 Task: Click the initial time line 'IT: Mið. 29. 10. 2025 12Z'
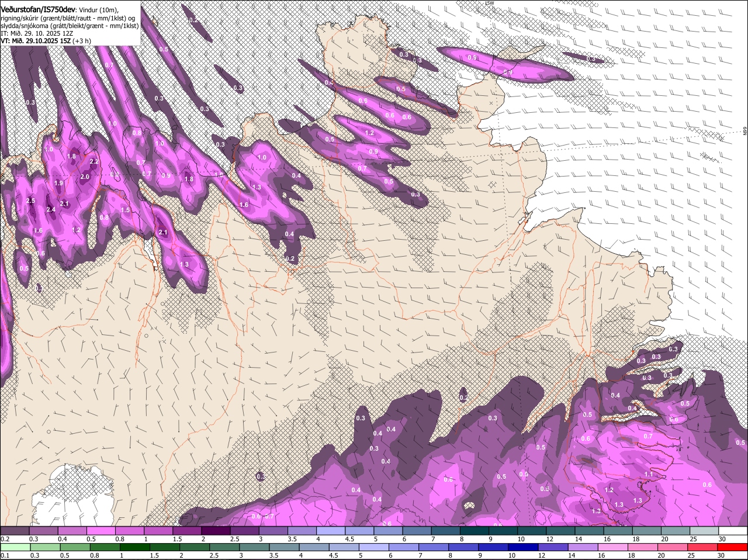tap(36, 33)
